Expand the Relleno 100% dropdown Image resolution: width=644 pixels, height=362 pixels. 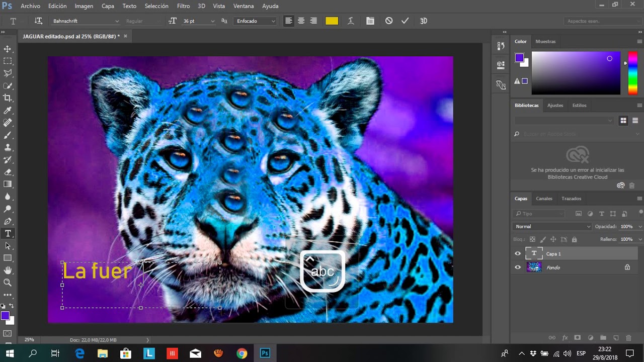(640, 240)
